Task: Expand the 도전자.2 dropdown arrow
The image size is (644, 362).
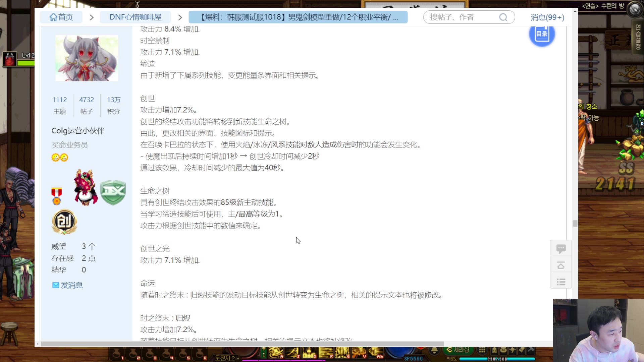Action: point(238,358)
